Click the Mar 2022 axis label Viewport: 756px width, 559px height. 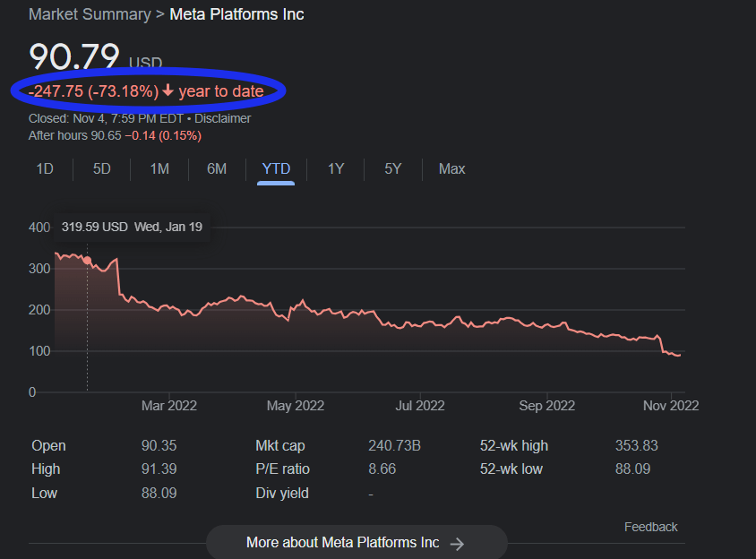pos(168,406)
